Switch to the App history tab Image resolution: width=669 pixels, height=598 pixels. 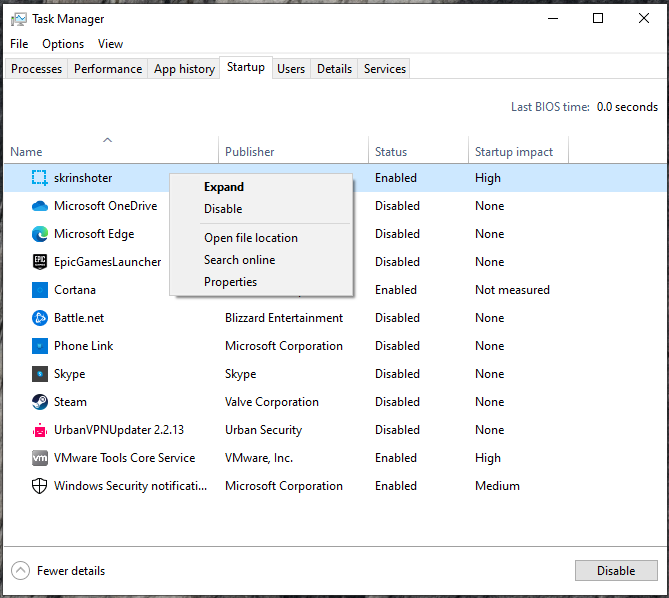[x=184, y=69]
